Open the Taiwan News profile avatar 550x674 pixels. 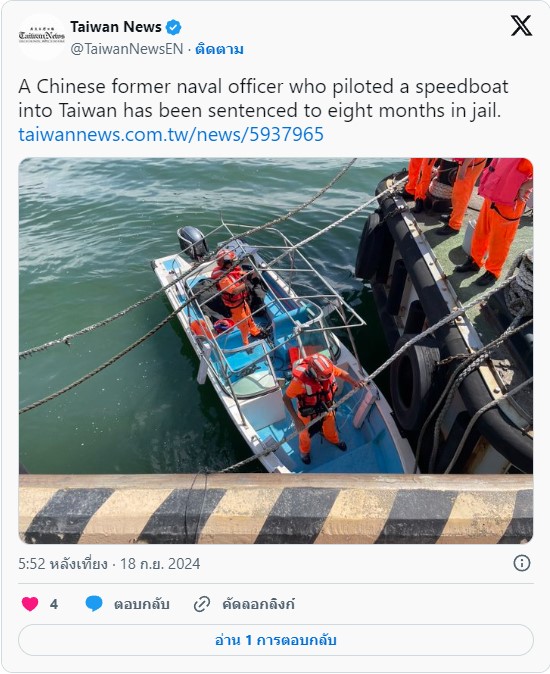(x=42, y=37)
